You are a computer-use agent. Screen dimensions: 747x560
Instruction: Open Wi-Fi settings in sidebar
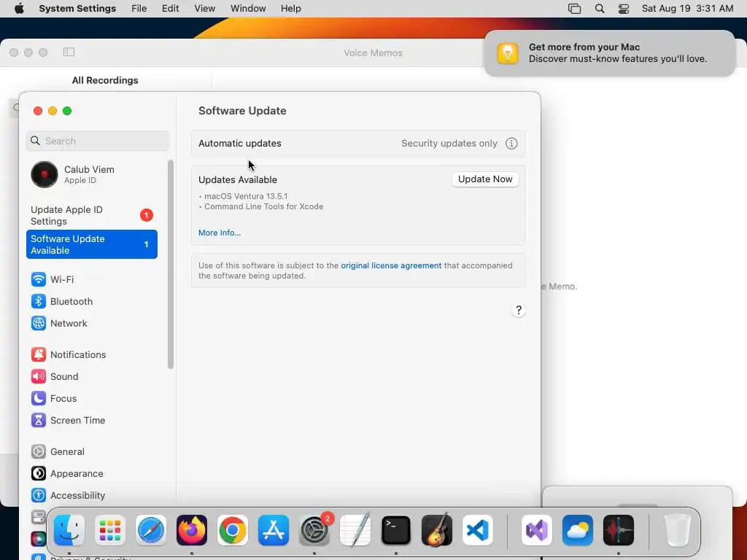91,279
